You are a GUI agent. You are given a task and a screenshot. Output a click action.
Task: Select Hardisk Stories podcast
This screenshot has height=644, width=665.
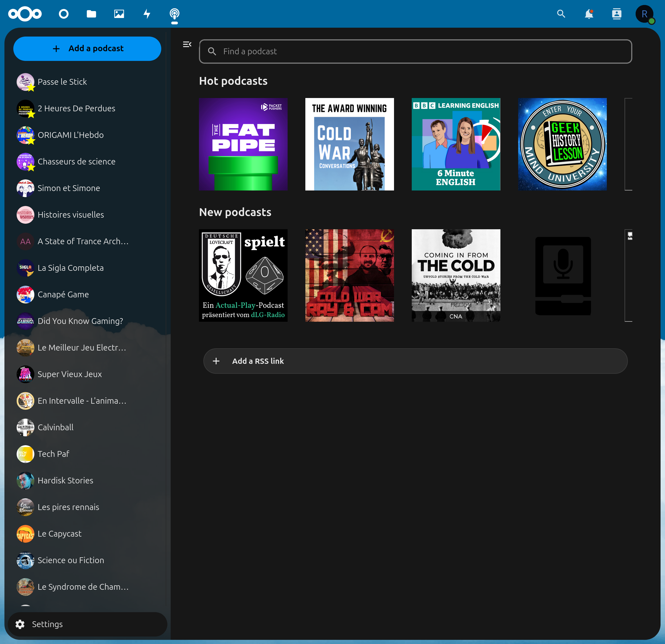[87, 481]
